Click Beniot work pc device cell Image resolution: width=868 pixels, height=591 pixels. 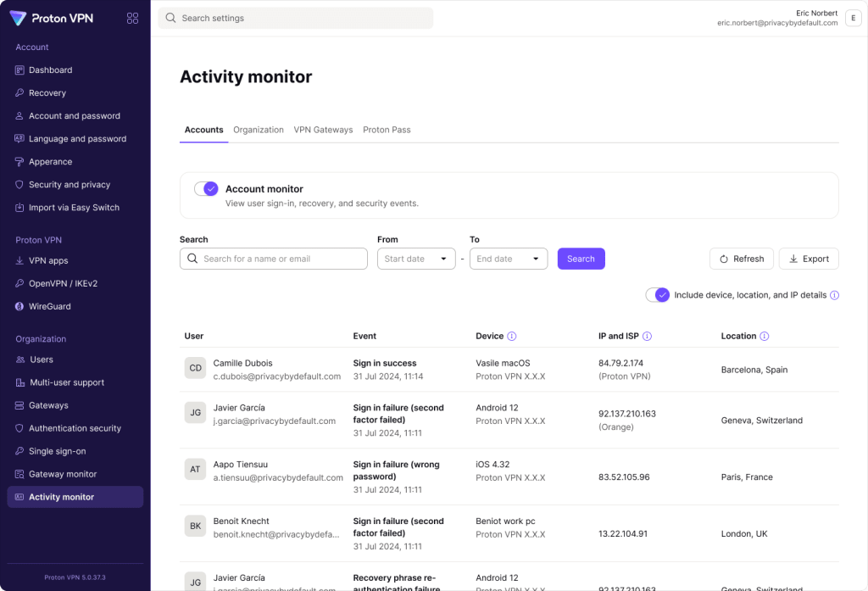505,521
